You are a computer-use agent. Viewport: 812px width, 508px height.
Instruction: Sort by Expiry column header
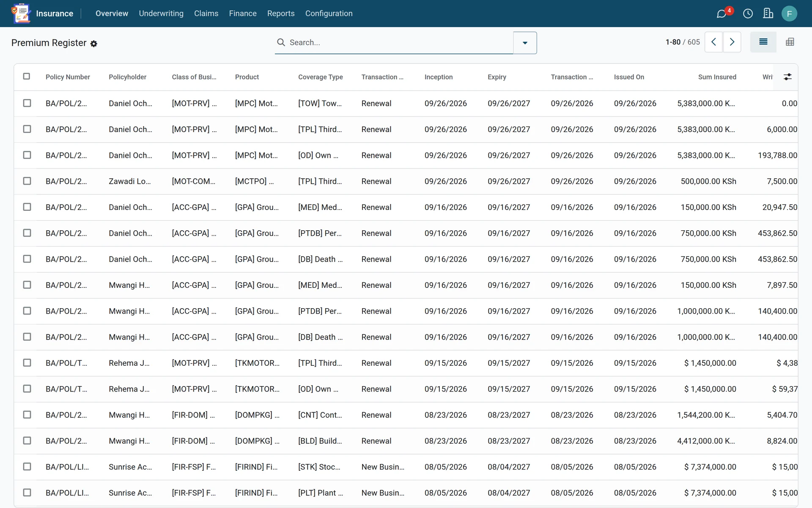[x=497, y=77]
